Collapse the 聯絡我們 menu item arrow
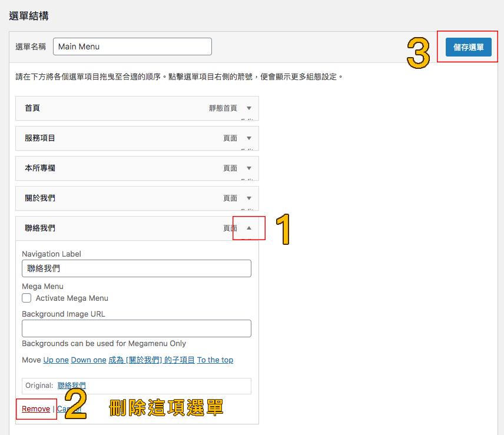 [248, 228]
